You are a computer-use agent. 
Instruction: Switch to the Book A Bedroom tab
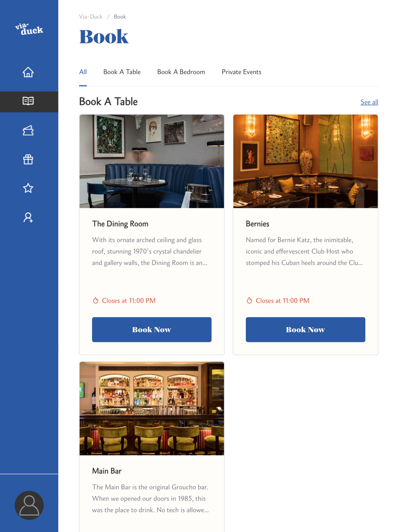[x=181, y=72]
